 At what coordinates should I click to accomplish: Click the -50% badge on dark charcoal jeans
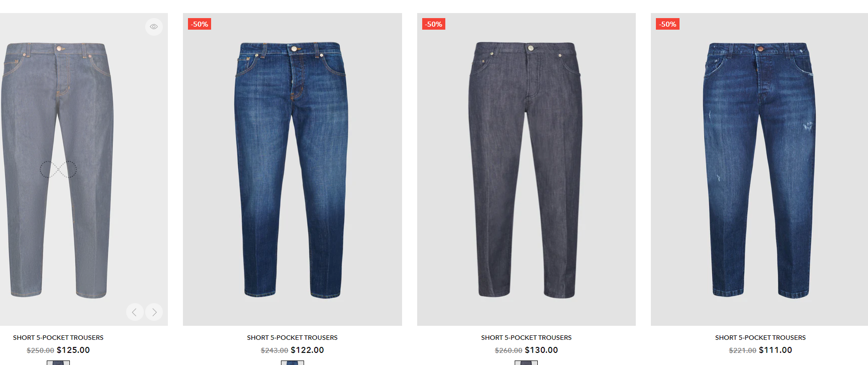click(x=434, y=24)
